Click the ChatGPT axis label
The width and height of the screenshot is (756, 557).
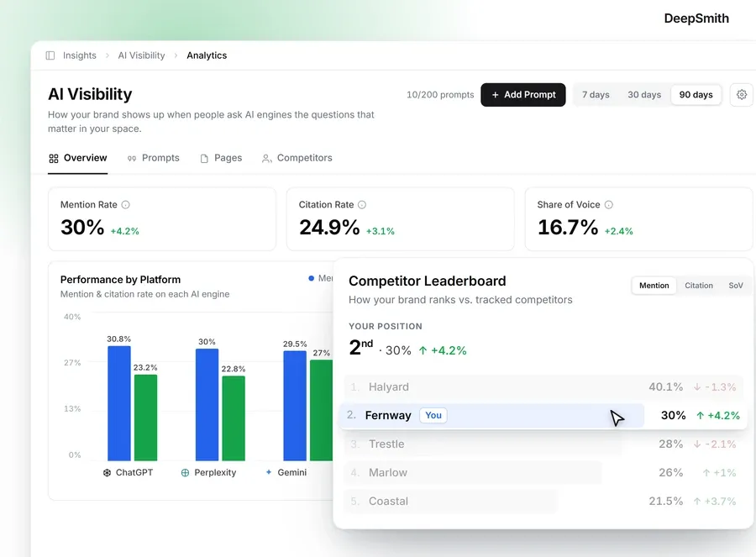pyautogui.click(x=134, y=473)
